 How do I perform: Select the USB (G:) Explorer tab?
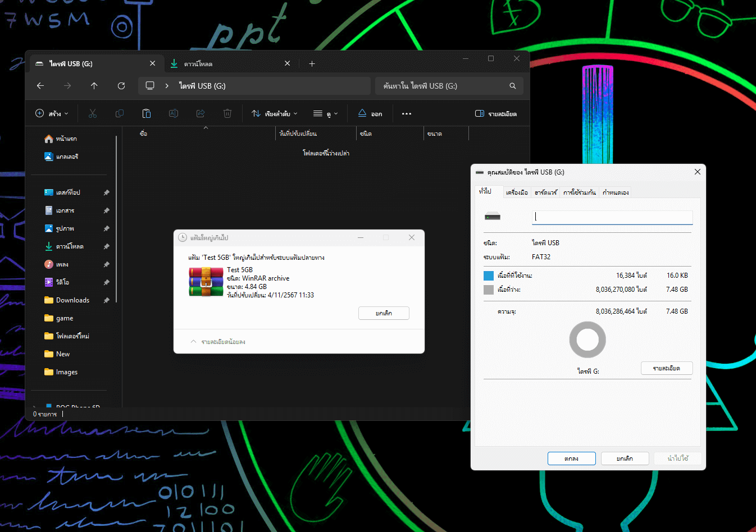point(95,63)
